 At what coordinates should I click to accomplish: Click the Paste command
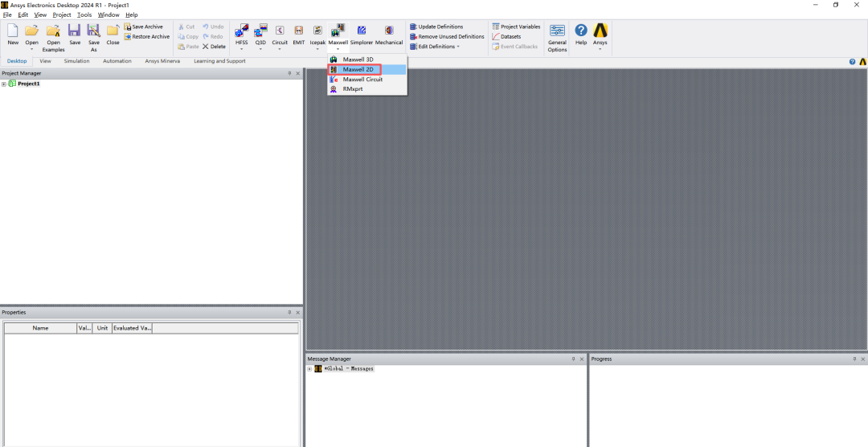[188, 47]
